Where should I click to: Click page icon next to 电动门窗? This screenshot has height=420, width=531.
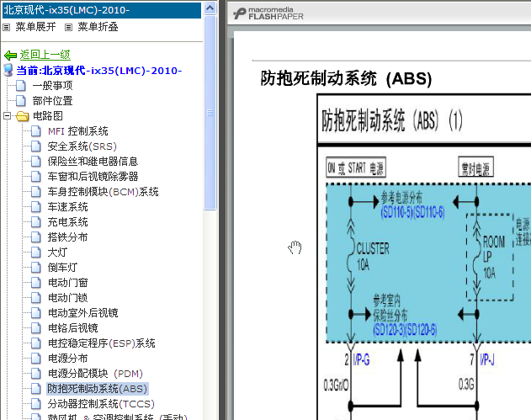[x=36, y=283]
